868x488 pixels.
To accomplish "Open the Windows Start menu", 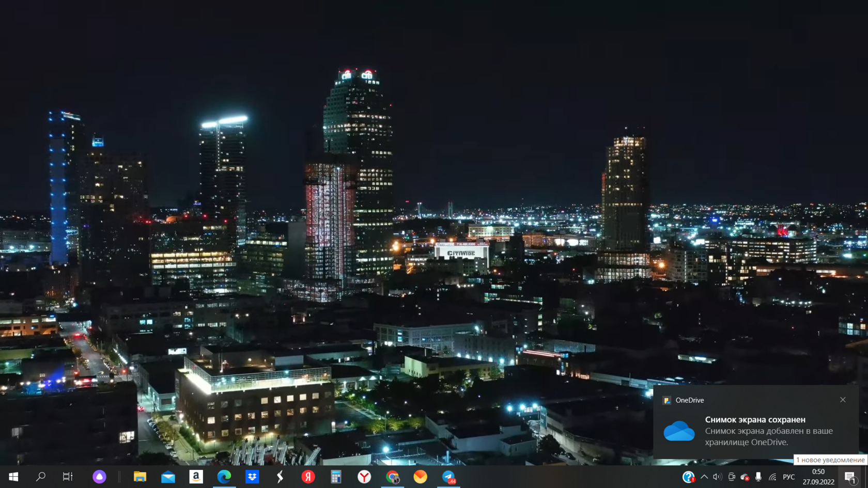I will click(x=13, y=477).
